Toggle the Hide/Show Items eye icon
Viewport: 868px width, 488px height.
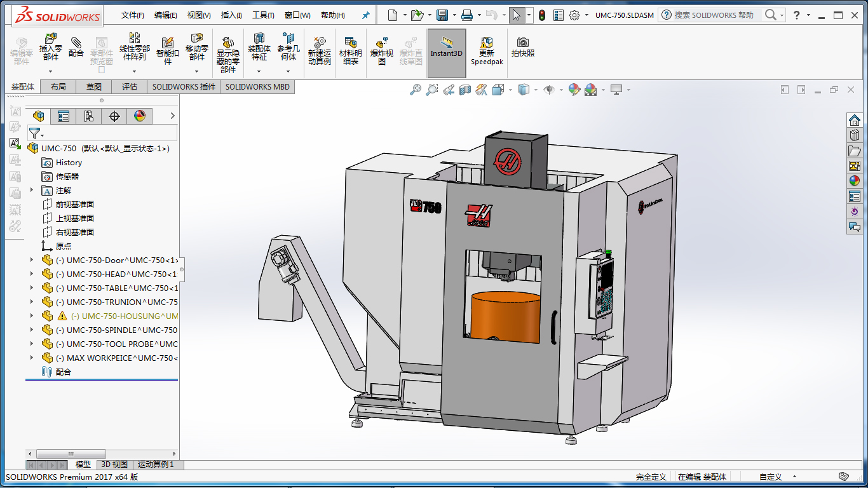pos(548,90)
